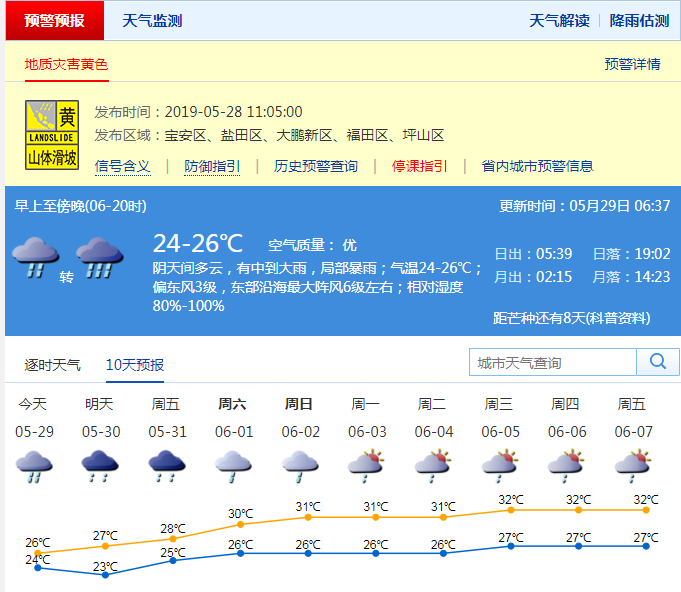Select the 逐时天气 tab

click(53, 365)
